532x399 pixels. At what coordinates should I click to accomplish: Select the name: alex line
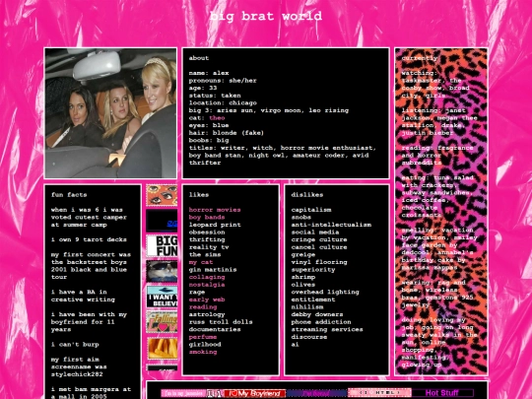tap(209, 73)
